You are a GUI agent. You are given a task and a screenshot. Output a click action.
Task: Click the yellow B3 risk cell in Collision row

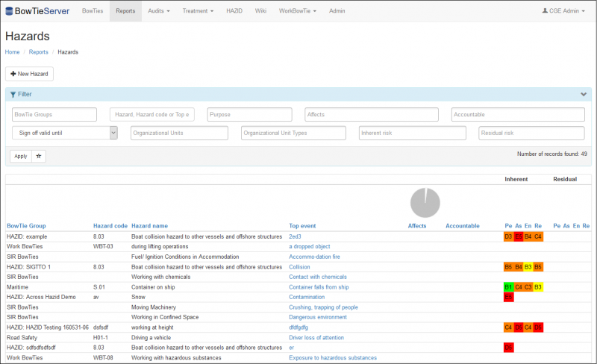528,266
